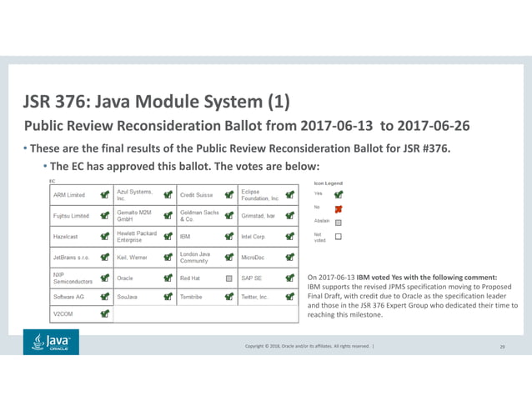Select the 'NXP Semiconductors' cell text
The height and width of the screenshot is (411, 532).
point(73,278)
